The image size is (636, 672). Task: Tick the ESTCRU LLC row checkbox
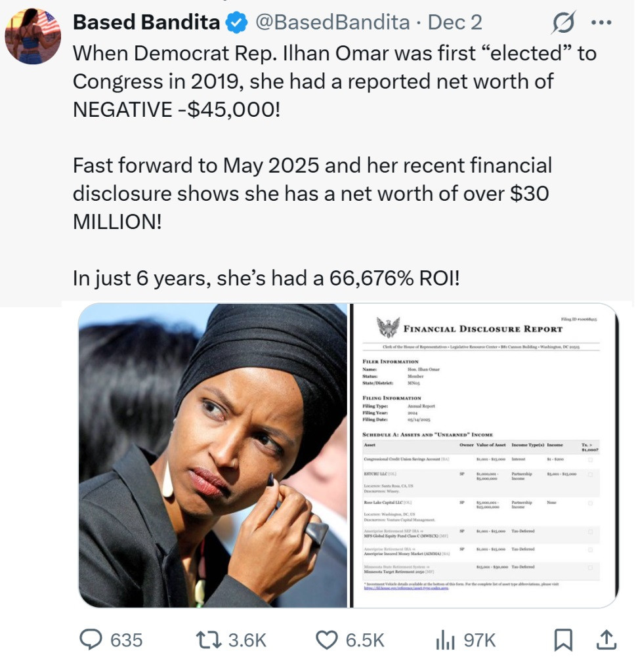591,474
